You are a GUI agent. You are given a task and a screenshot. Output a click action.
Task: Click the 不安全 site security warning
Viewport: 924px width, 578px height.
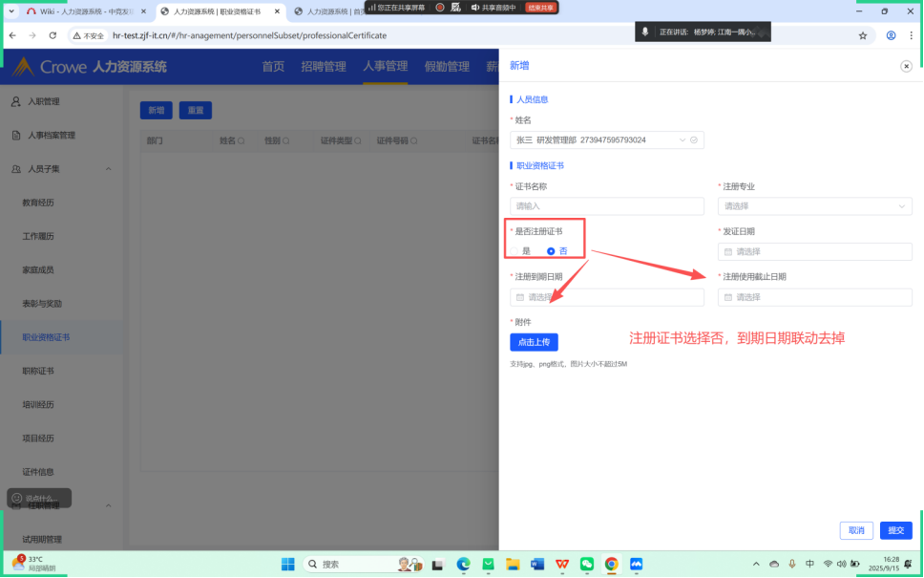pos(89,36)
